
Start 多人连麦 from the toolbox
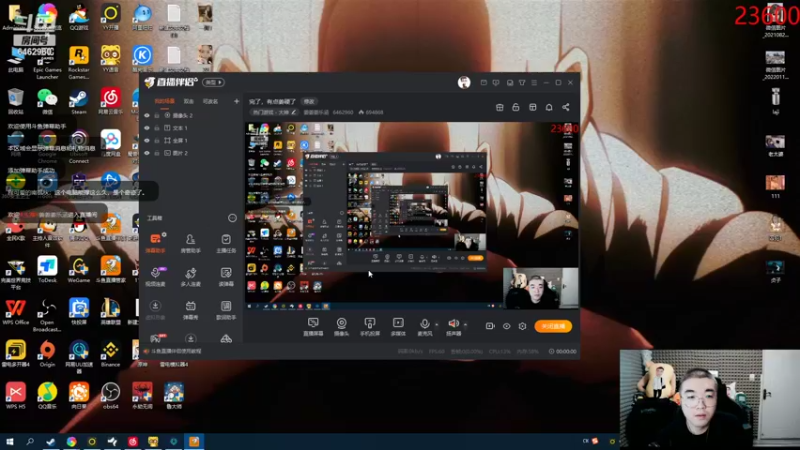(190, 276)
